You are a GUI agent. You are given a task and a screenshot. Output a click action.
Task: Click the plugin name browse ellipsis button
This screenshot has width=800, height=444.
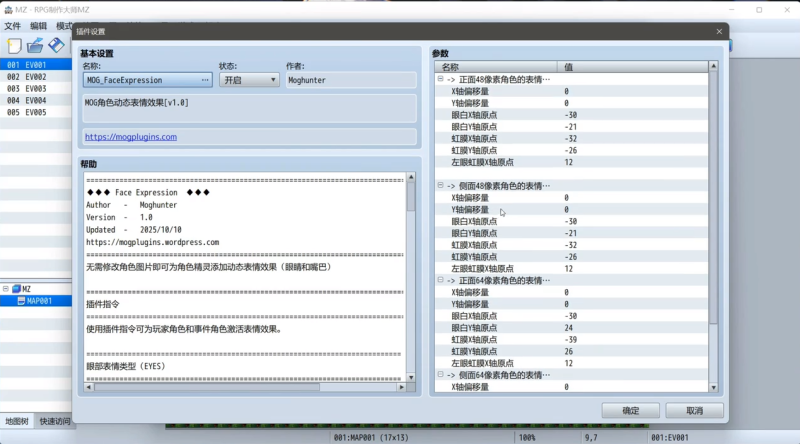[x=205, y=80]
